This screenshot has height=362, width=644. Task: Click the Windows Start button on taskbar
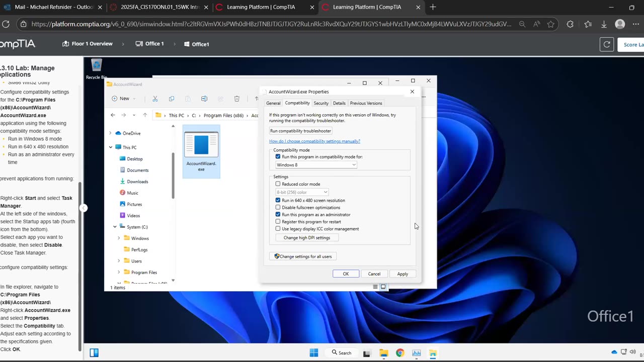click(314, 352)
